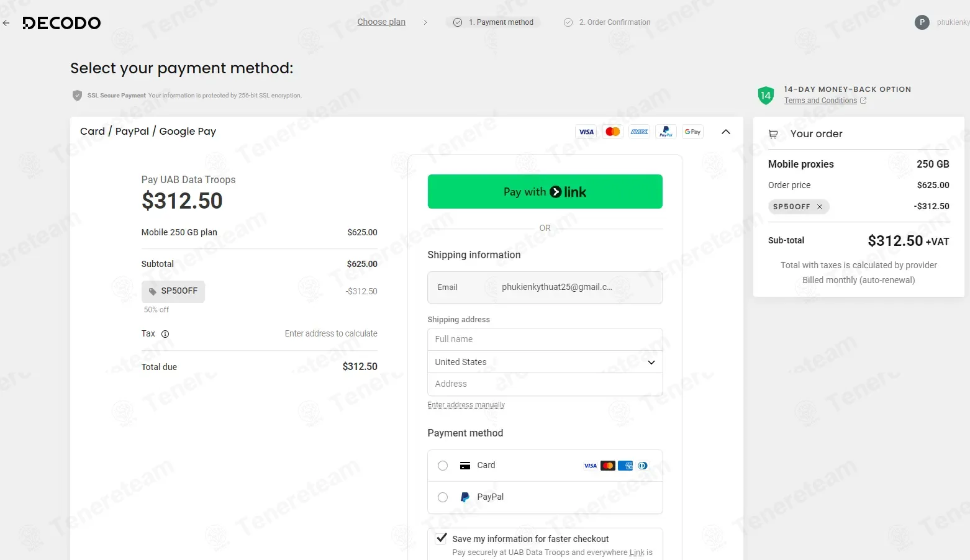
Task: Open the United States country dropdown
Action: point(545,362)
